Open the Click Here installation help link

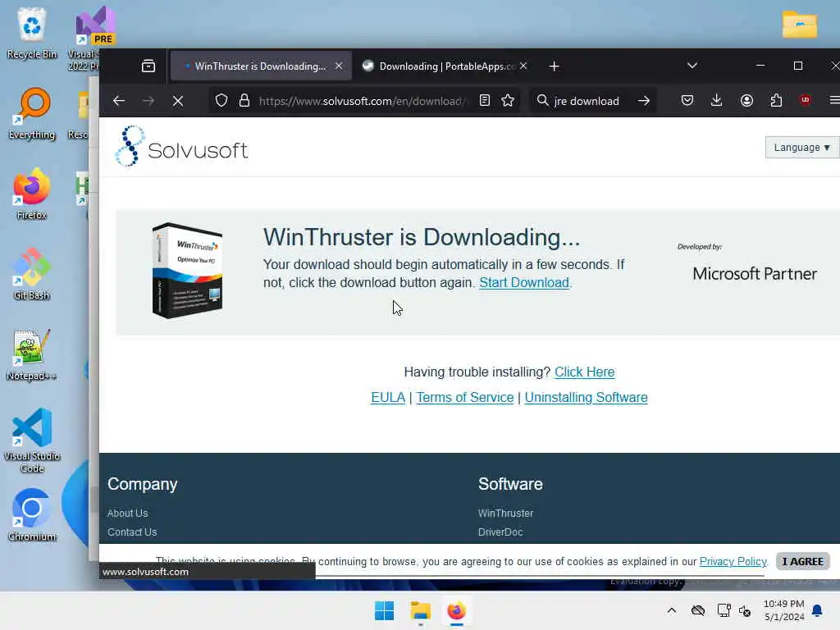coord(584,372)
